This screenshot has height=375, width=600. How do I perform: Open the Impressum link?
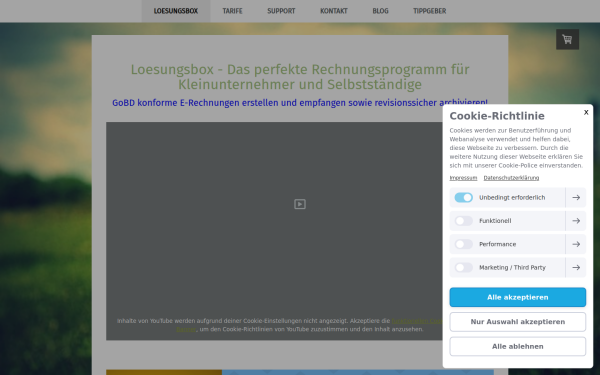463,178
